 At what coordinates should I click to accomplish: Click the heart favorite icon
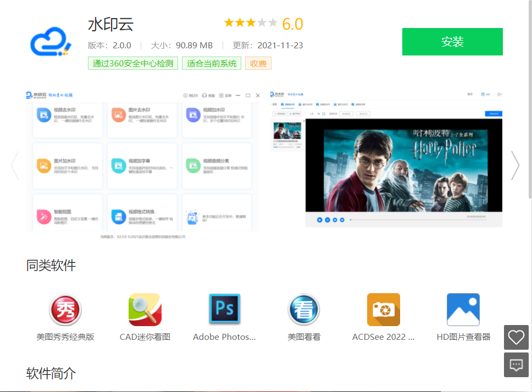[x=516, y=338]
